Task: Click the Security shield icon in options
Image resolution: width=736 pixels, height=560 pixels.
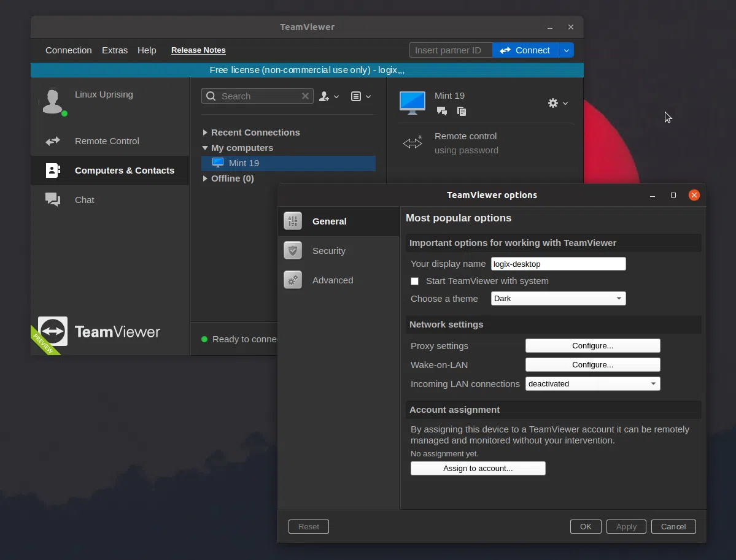Action: (293, 250)
